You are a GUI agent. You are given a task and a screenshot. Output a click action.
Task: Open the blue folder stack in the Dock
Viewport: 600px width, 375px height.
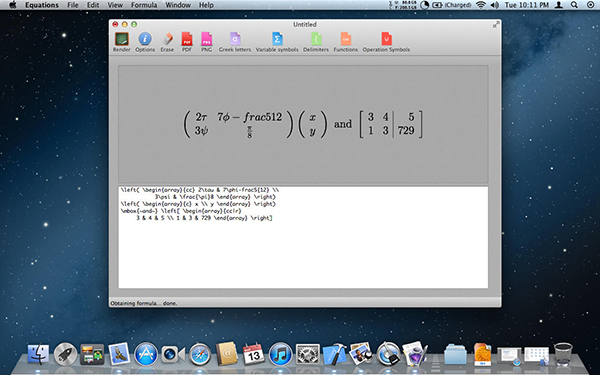455,354
